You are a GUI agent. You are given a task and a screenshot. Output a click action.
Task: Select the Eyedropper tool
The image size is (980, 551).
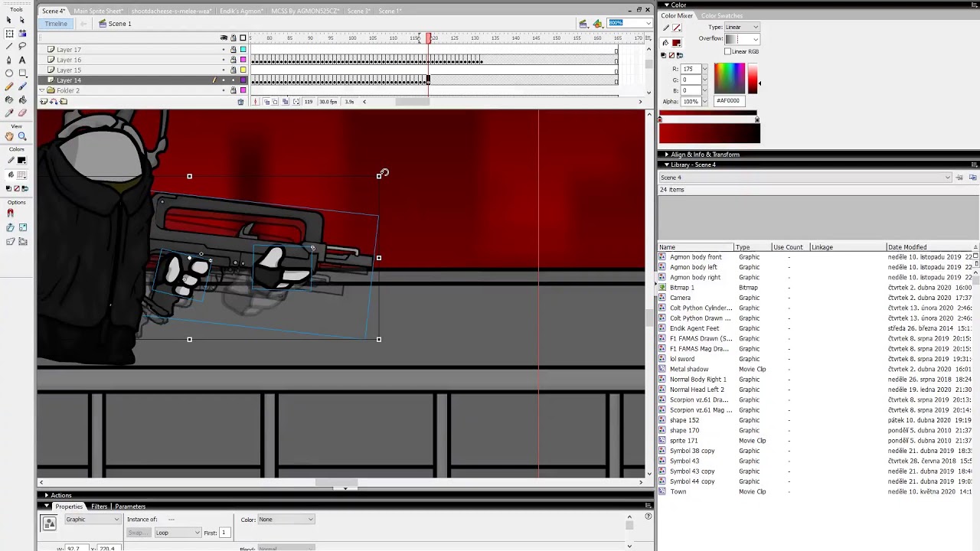(9, 112)
